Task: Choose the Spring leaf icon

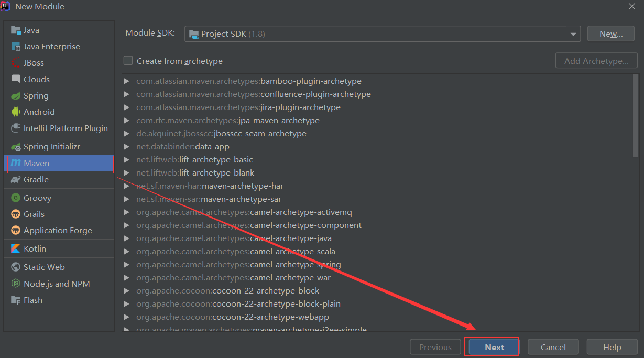Action: click(15, 96)
